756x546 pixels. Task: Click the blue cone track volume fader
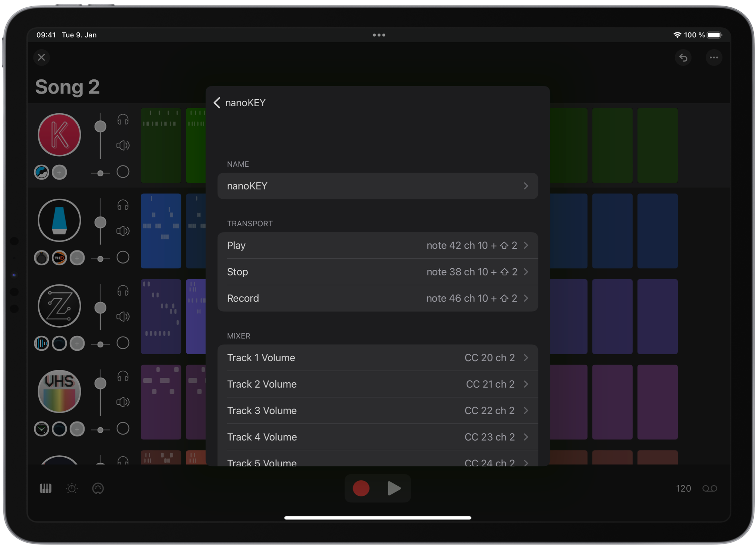(100, 223)
